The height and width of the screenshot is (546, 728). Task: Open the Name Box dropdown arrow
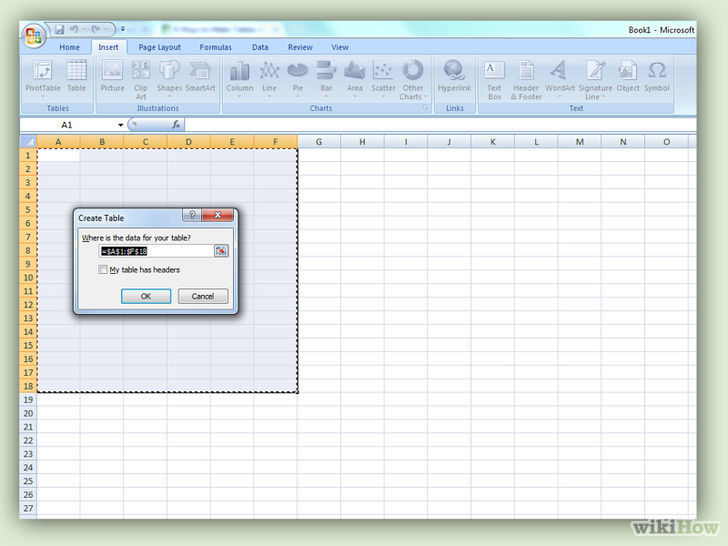click(121, 125)
